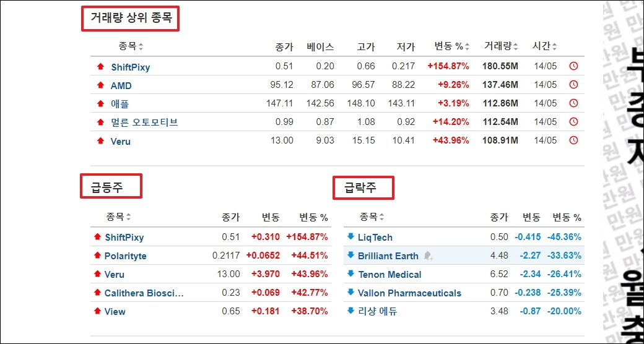This screenshot has width=644, height=344.
Task: Click AMD's change value +9.26%
Action: click(453, 85)
